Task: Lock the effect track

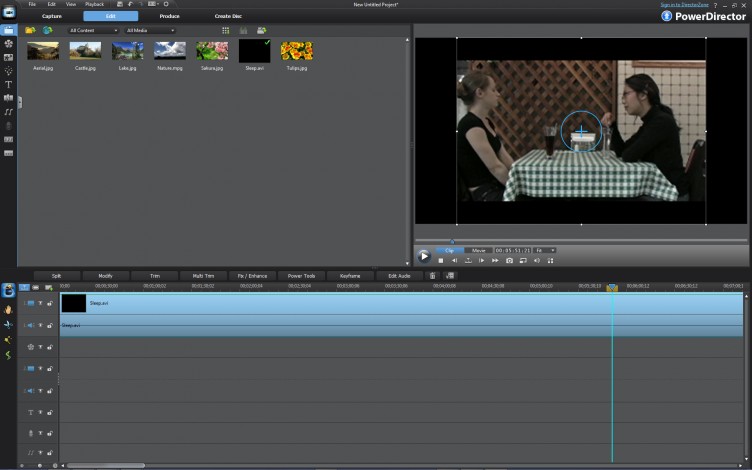Action: 50,347
